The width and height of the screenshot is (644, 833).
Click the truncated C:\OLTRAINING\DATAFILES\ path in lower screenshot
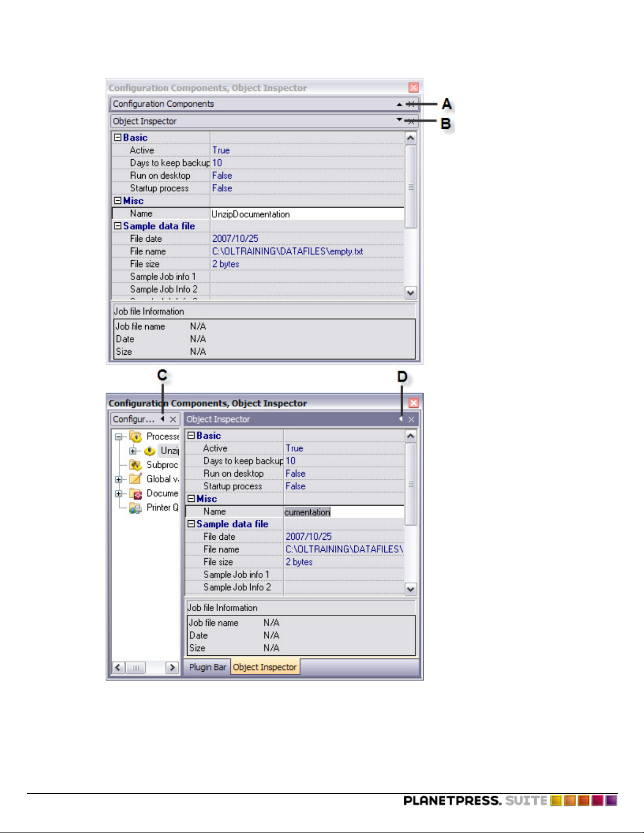344,549
